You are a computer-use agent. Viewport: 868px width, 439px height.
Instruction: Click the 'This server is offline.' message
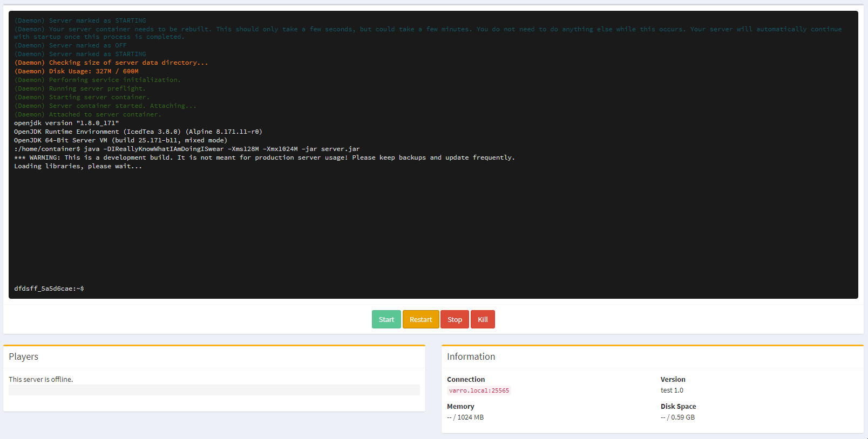click(41, 379)
